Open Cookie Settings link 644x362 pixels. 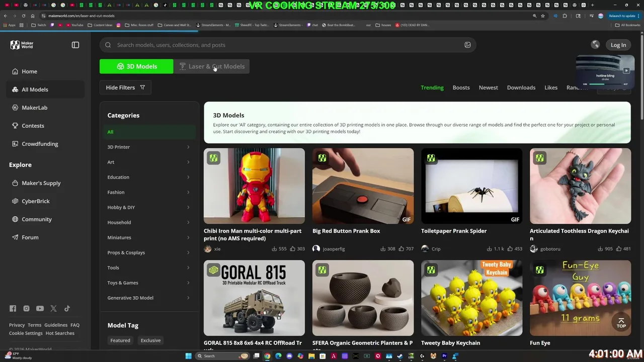tap(26, 333)
